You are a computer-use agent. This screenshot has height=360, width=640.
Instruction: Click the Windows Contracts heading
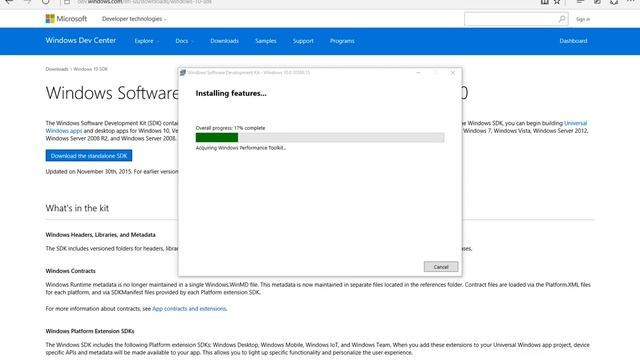(x=71, y=271)
